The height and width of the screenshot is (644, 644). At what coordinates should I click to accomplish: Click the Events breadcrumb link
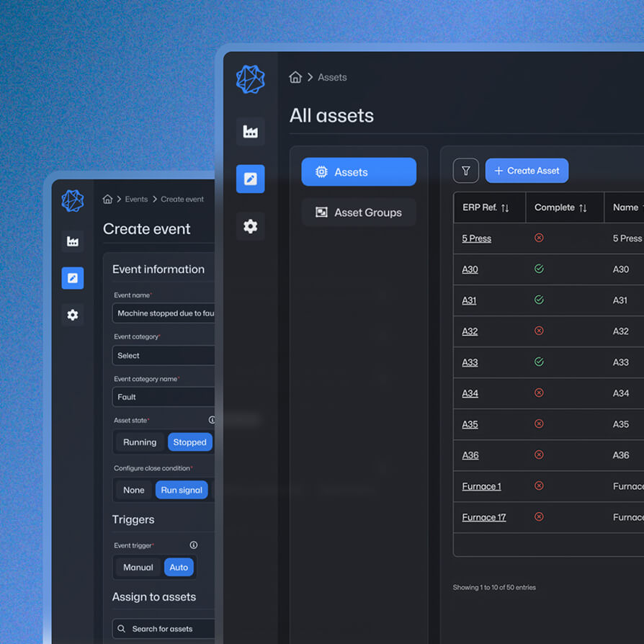(136, 200)
